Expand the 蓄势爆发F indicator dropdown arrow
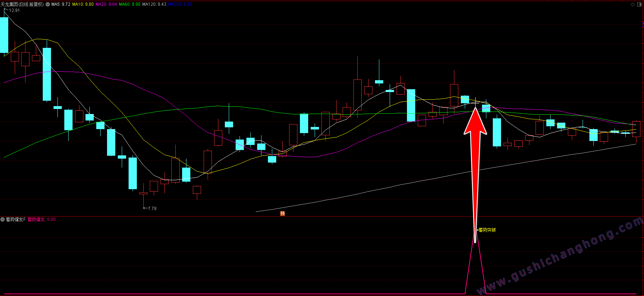644x296 pixels. tap(3, 219)
